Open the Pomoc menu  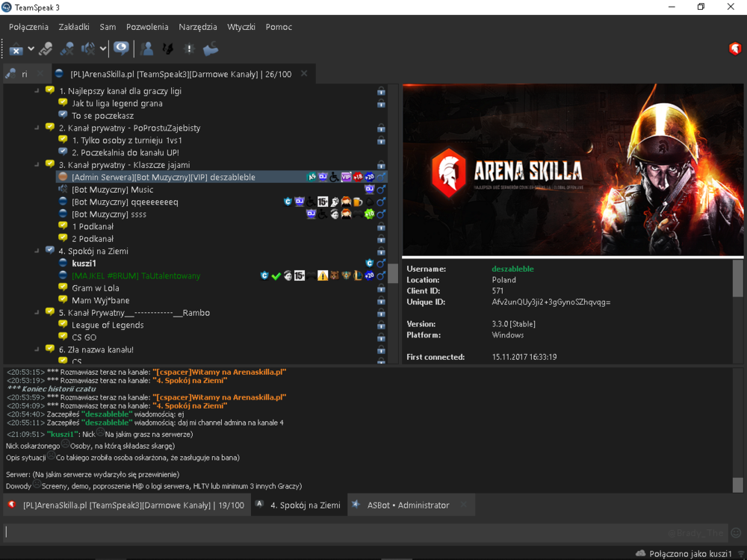(279, 27)
